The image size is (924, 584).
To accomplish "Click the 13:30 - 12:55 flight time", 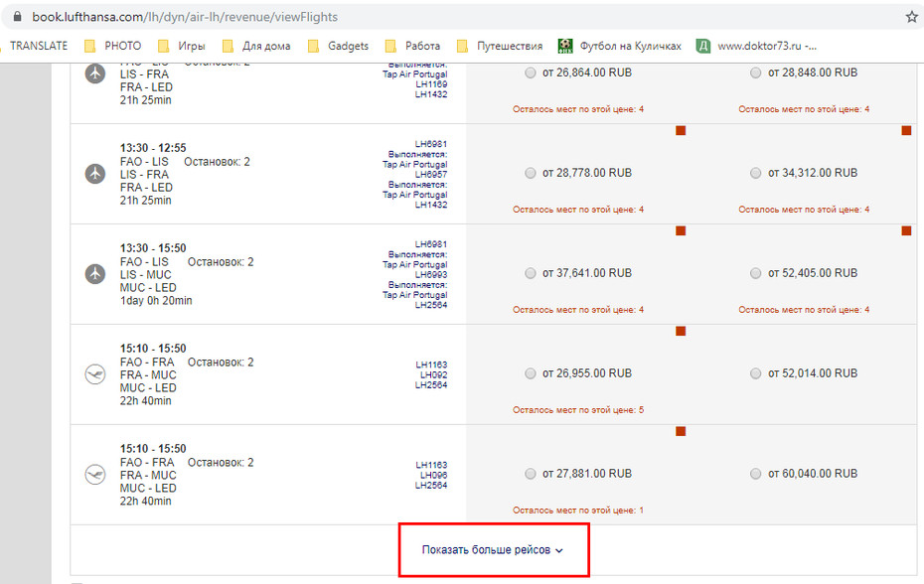I will (x=153, y=148).
